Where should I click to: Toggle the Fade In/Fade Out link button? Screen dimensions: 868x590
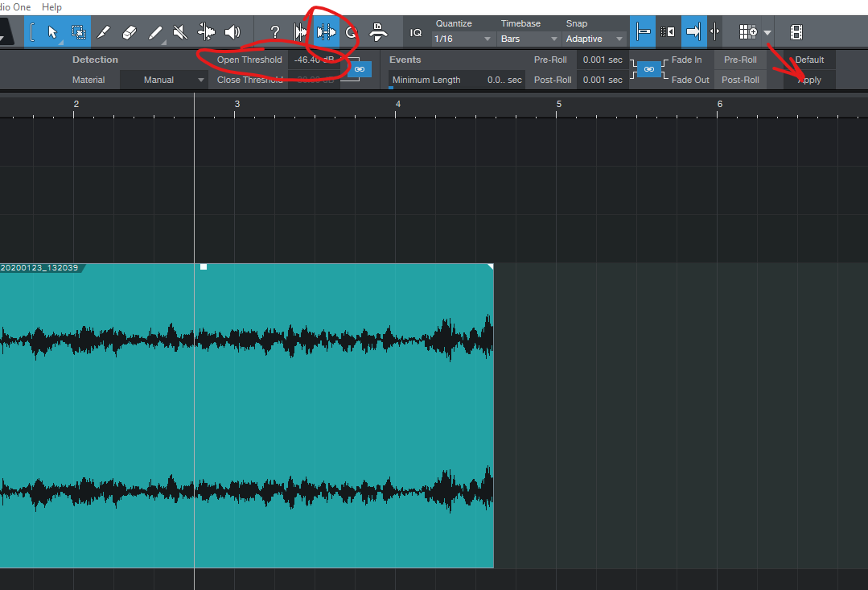[x=648, y=70]
